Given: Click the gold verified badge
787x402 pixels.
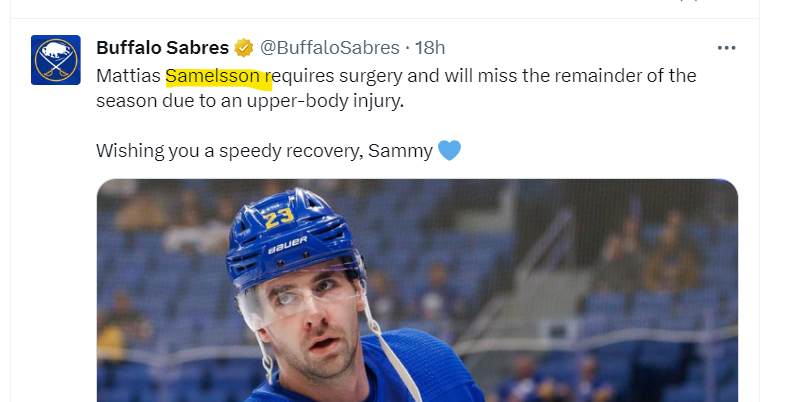Looking at the screenshot, I should coord(244,48).
